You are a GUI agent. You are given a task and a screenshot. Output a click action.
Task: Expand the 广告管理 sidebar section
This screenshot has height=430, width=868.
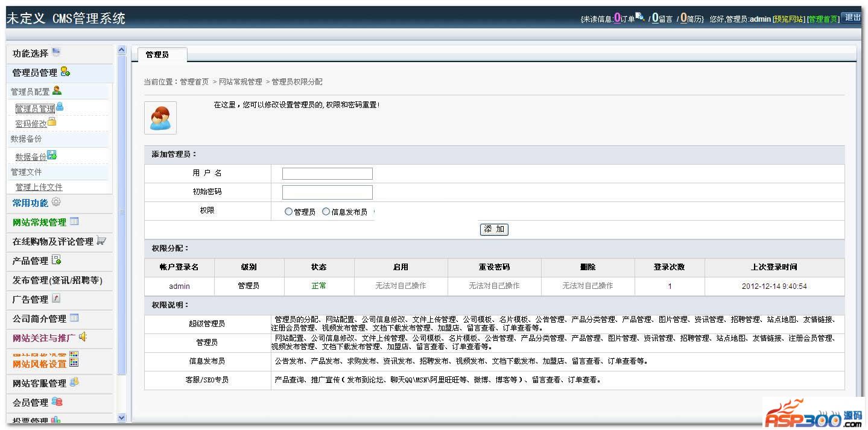30,300
